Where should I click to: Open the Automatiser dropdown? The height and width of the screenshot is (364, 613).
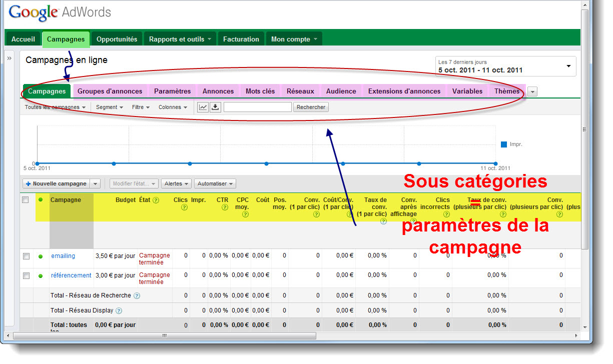click(215, 183)
